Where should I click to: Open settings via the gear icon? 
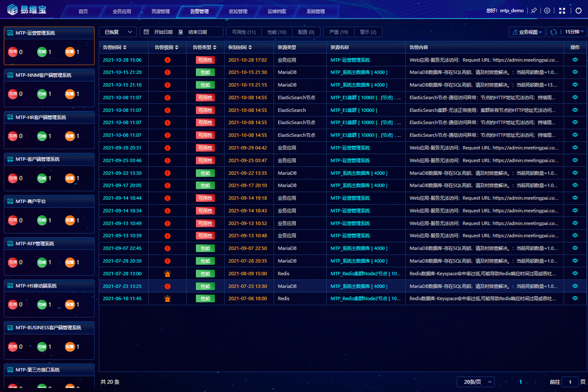pos(547,11)
